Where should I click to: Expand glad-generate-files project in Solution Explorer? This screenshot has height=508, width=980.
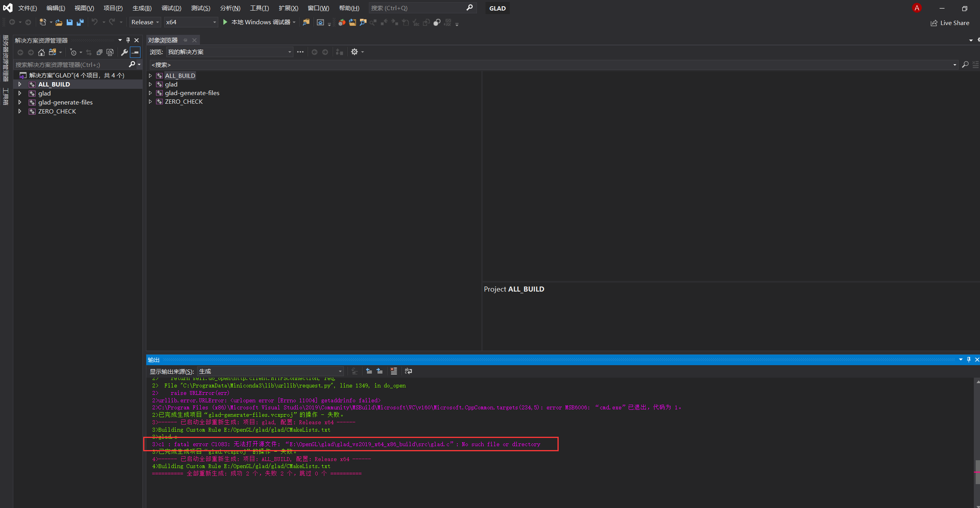[x=20, y=102]
